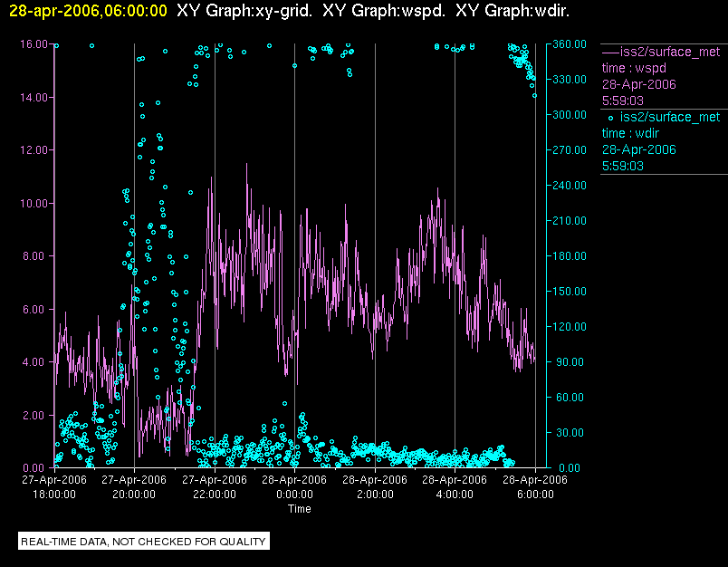Click the XY Graph:xy-grid. title text
The width and height of the screenshot is (728, 567).
244,10
